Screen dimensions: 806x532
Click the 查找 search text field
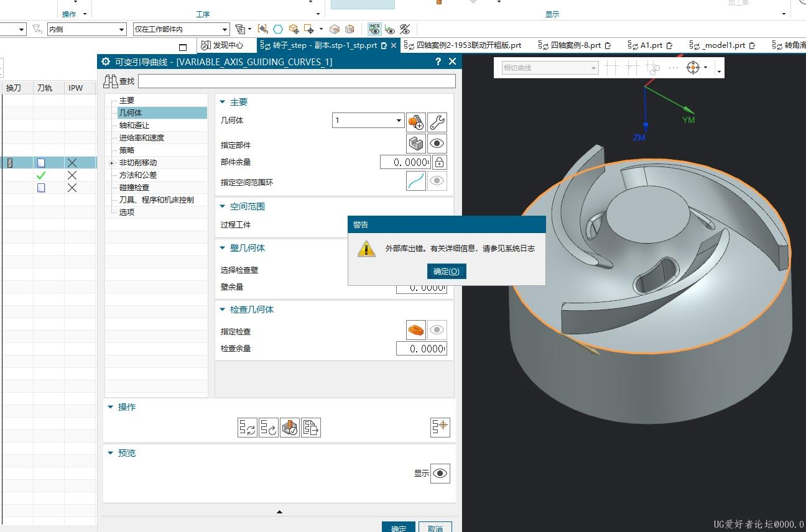click(x=297, y=81)
